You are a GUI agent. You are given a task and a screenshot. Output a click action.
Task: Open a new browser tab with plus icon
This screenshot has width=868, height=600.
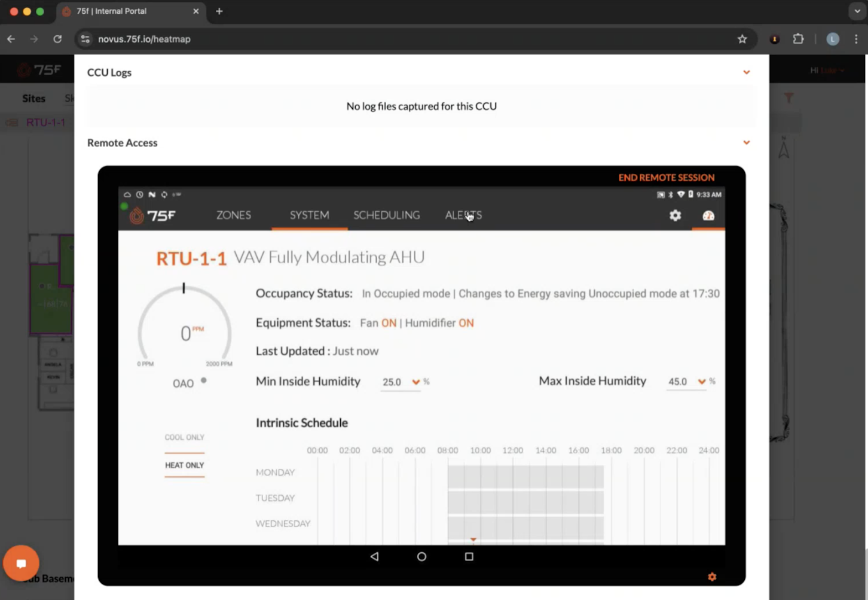[219, 11]
